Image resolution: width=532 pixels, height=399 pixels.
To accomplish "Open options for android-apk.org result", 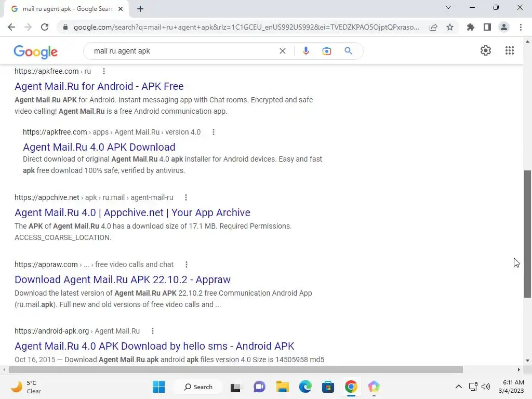I will coord(153,331).
